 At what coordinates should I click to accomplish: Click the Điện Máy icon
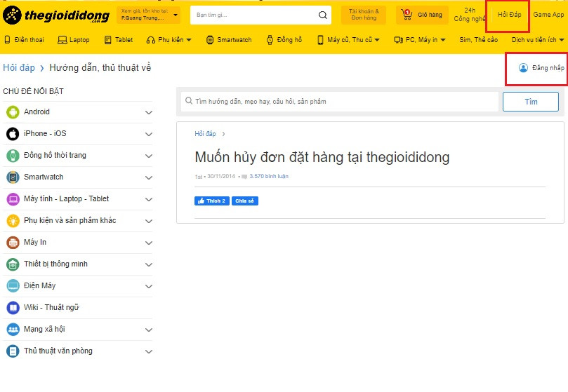[x=13, y=286]
